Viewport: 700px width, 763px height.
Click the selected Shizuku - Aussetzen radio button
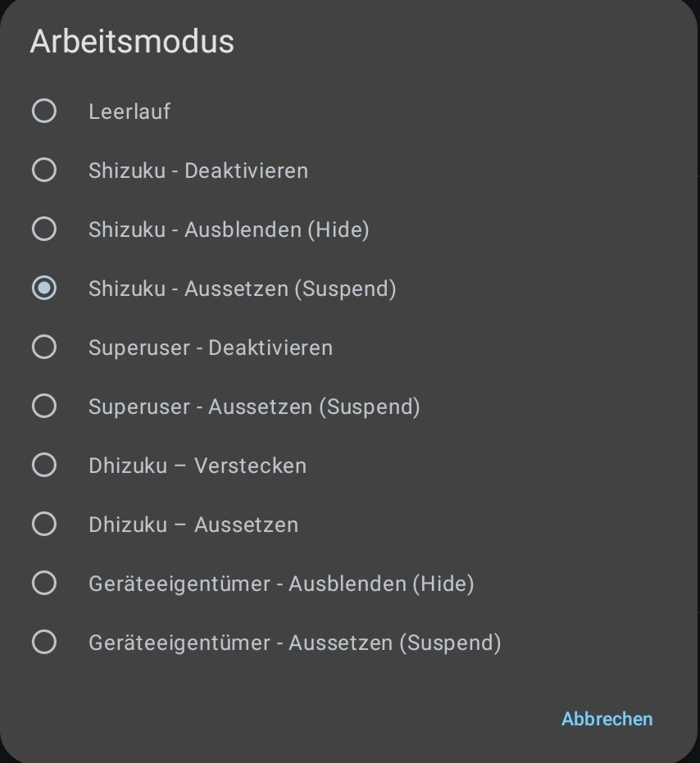(x=43, y=288)
